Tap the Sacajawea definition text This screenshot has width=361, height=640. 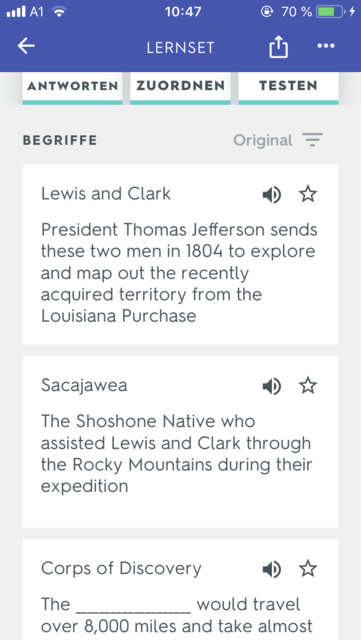[176, 453]
